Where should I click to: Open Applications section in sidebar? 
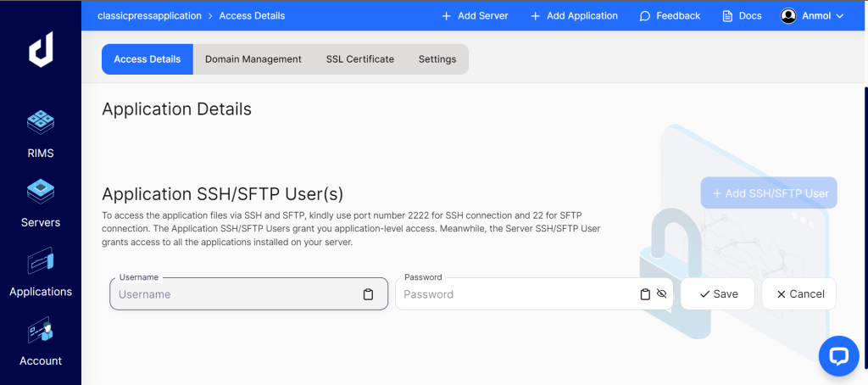(x=41, y=272)
